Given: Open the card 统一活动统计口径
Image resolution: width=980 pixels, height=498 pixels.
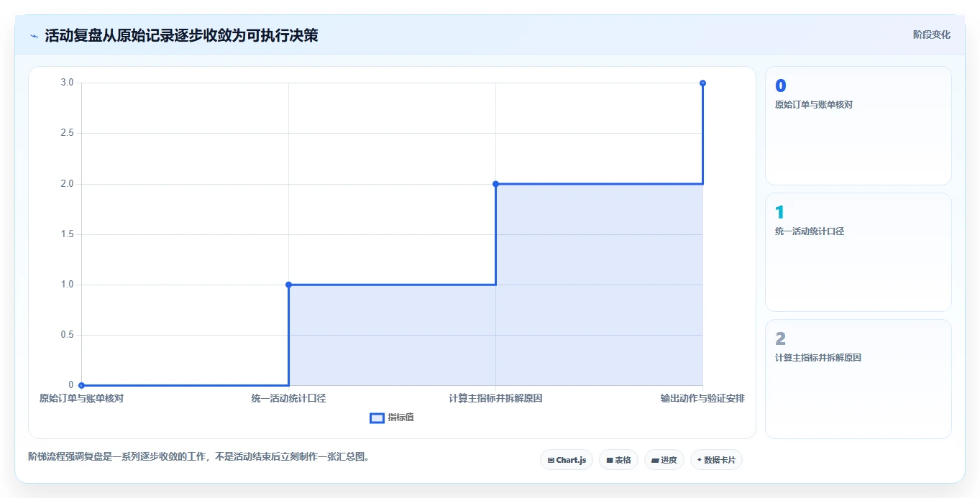Looking at the screenshot, I should (x=858, y=252).
